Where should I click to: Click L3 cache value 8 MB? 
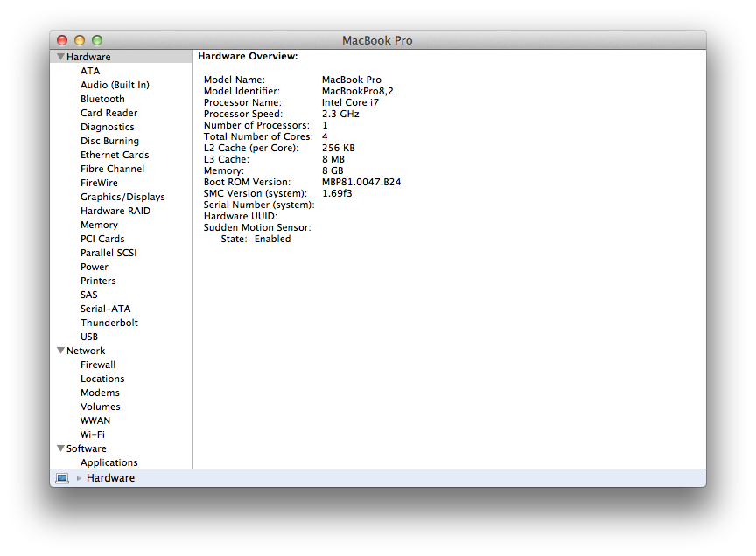[x=333, y=159]
